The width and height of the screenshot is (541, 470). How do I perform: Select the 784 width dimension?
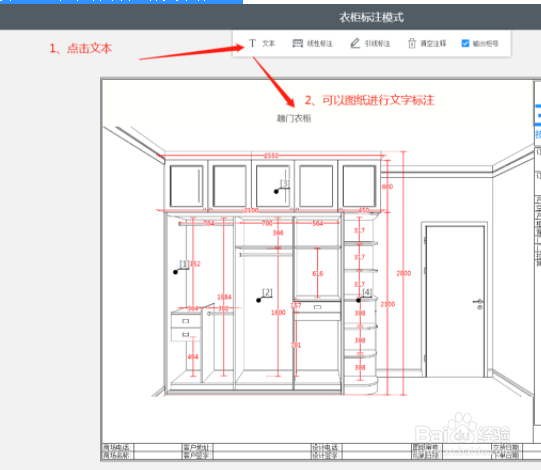(209, 223)
